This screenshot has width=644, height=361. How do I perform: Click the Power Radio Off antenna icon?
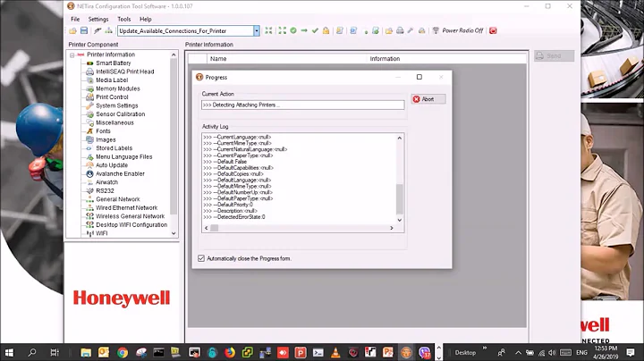[436, 30]
